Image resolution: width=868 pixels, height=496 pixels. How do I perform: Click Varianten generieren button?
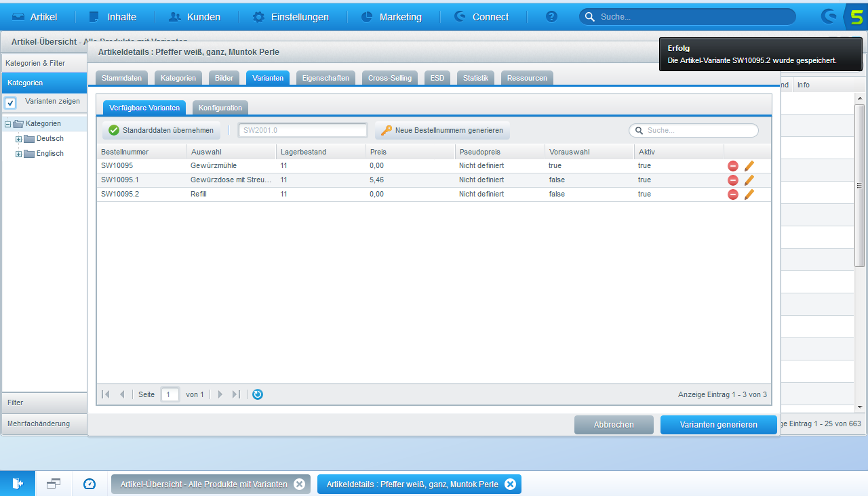(x=718, y=425)
